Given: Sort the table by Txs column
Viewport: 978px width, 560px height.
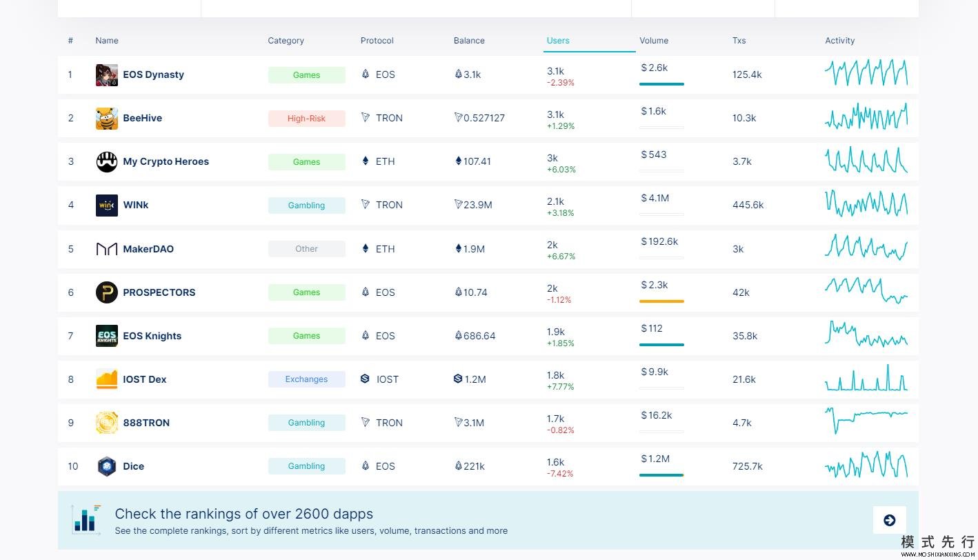Looking at the screenshot, I should tap(739, 41).
